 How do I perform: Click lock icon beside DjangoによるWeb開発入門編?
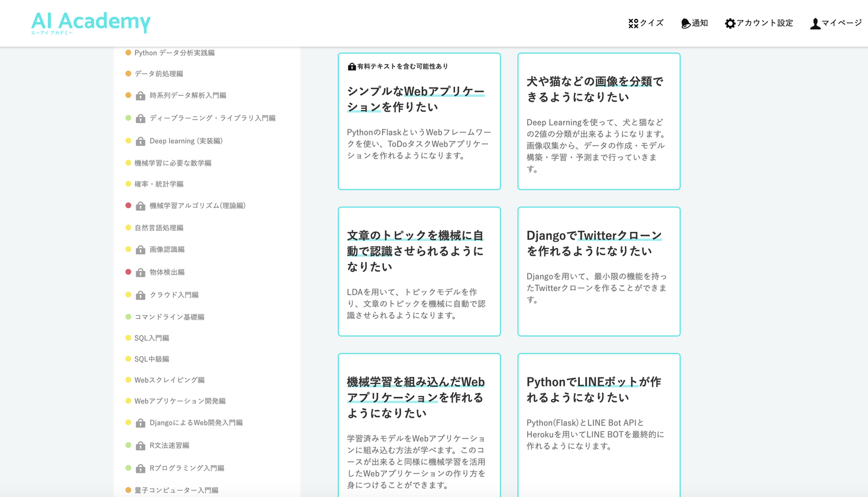(140, 423)
